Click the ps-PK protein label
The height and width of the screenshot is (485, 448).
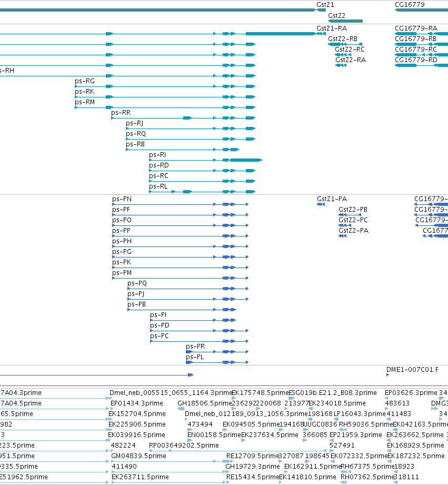122,262
